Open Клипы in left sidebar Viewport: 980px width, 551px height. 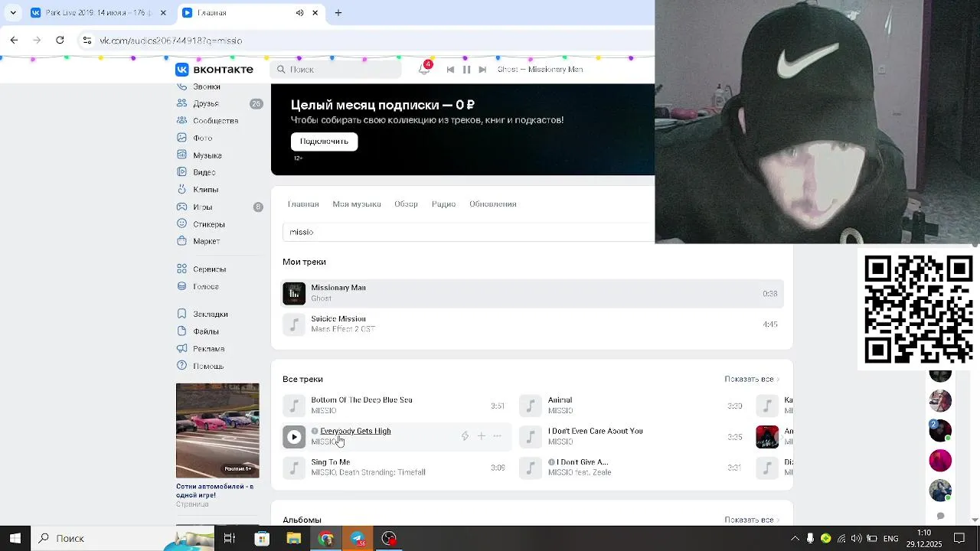205,190
